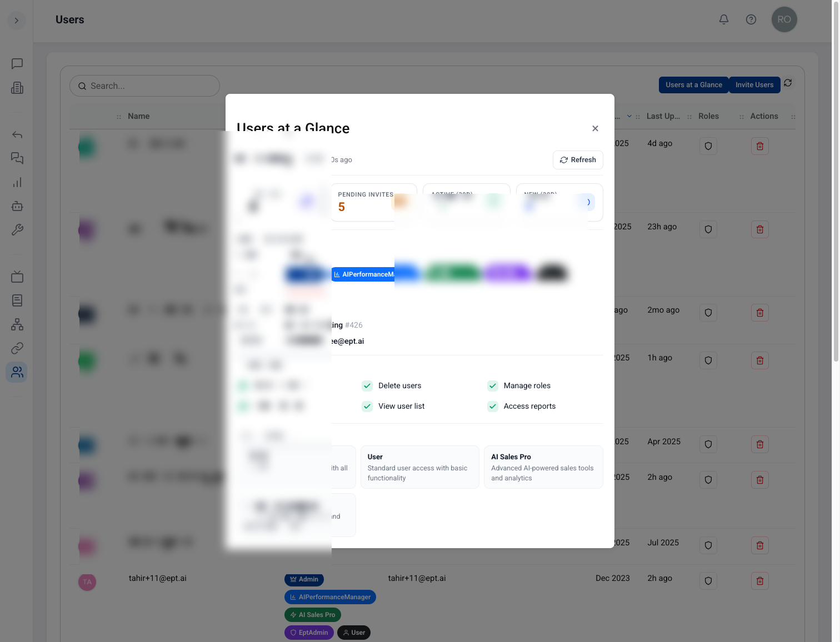The width and height of the screenshot is (840, 642).
Task: Open the building organizations icon in sidebar
Action: click(17, 88)
